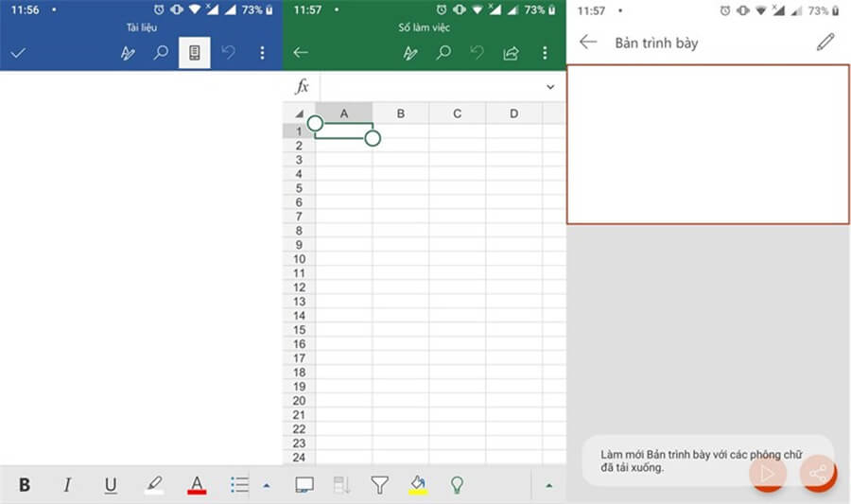Toggle Bold formatting in Word
The width and height of the screenshot is (851, 504).
[25, 484]
